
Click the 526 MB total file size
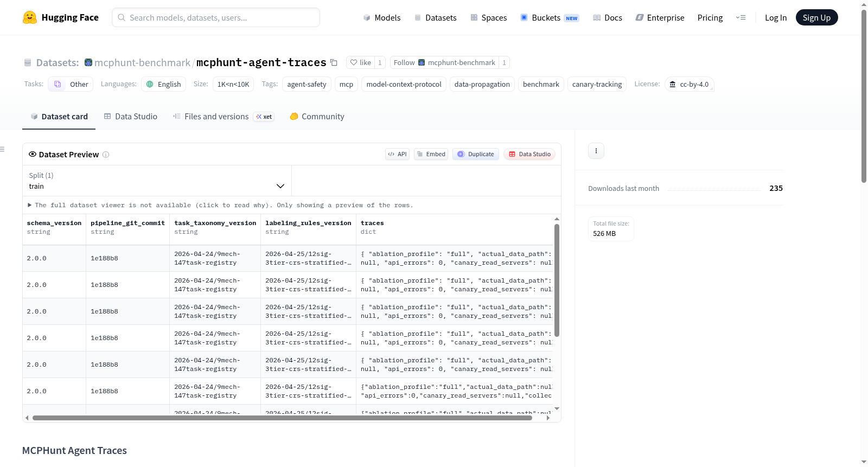point(604,234)
